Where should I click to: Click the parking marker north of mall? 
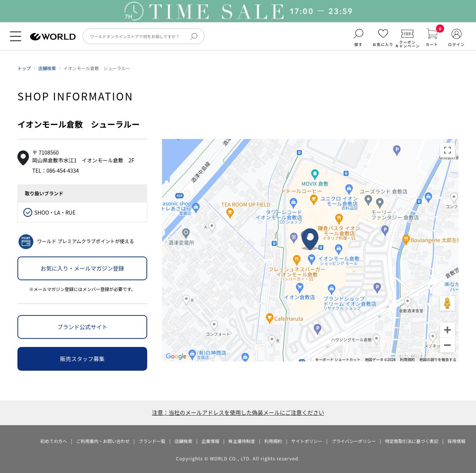(x=397, y=150)
